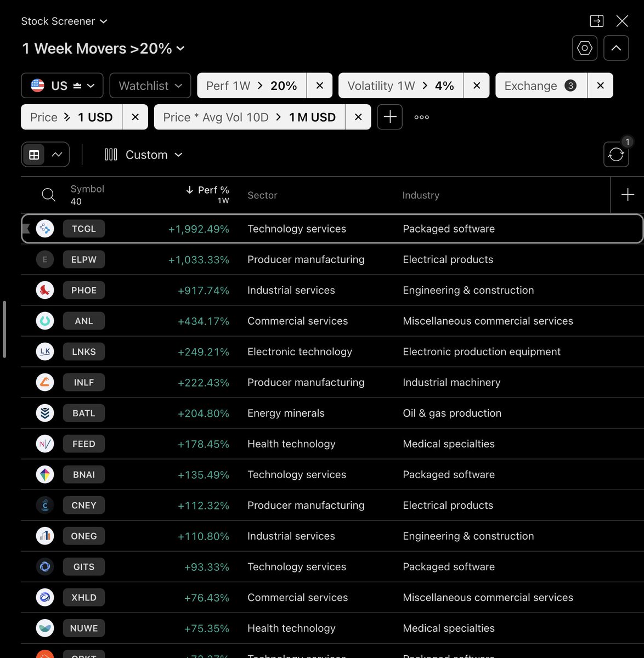This screenshot has width=644, height=658.
Task: Remove the Exchange filter
Action: [x=600, y=86]
